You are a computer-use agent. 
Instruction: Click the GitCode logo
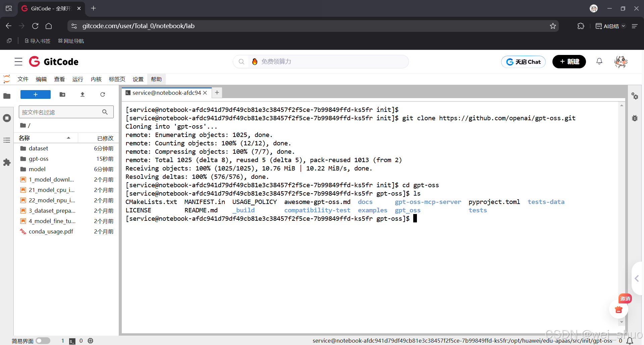(x=54, y=62)
